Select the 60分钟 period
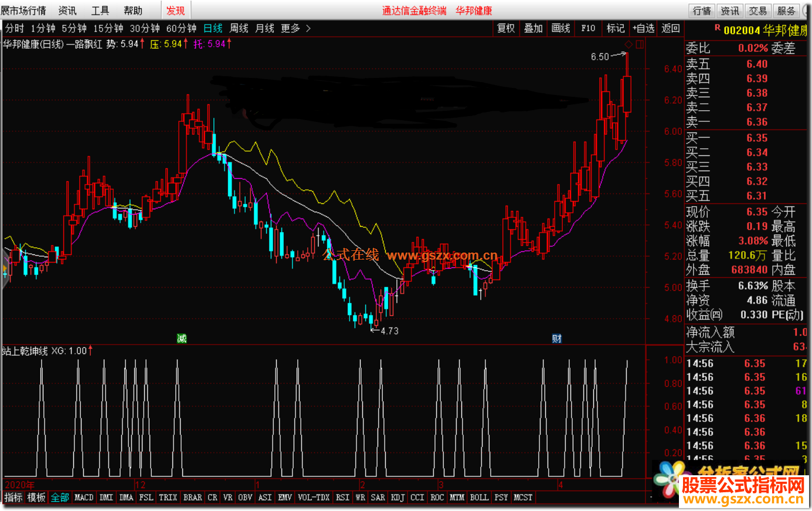This screenshot has width=812, height=511. pos(181,28)
